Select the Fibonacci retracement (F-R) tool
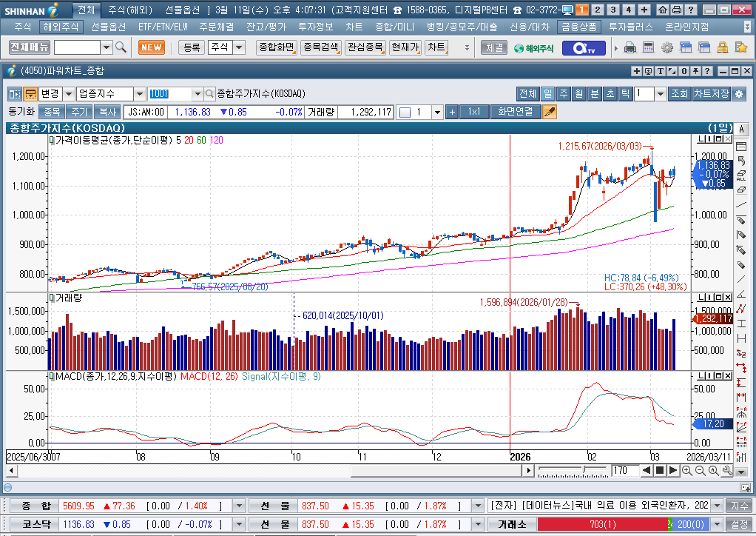This screenshot has width=756, height=536. pyautogui.click(x=741, y=442)
